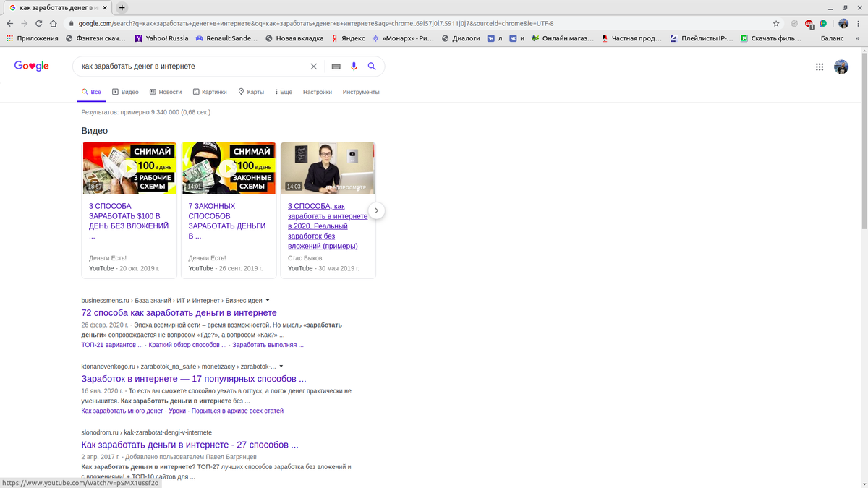This screenshot has height=488, width=868.
Task: Open the Скачать филь... bookmark
Action: pyautogui.click(x=770, y=38)
